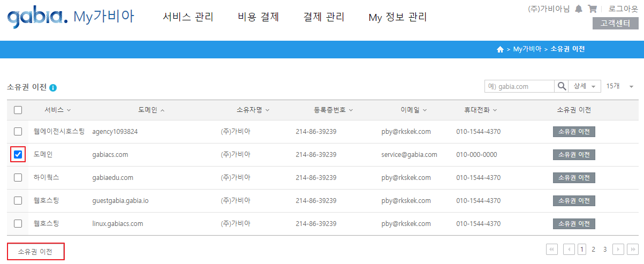This screenshot has width=644, height=264.
Task: Go to last page arrow icon
Action: click(x=633, y=249)
